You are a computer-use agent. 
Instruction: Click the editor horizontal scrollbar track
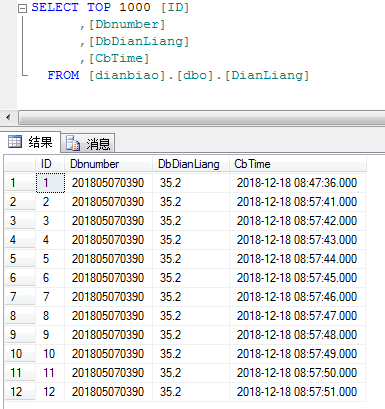click(x=202, y=117)
